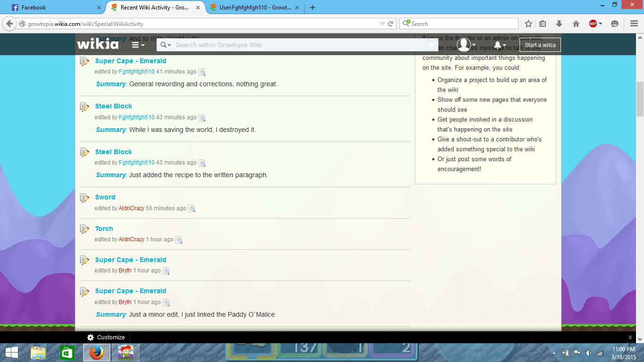
Task: Expand the Wikia hamburger navigation menu
Action: [x=138, y=45]
